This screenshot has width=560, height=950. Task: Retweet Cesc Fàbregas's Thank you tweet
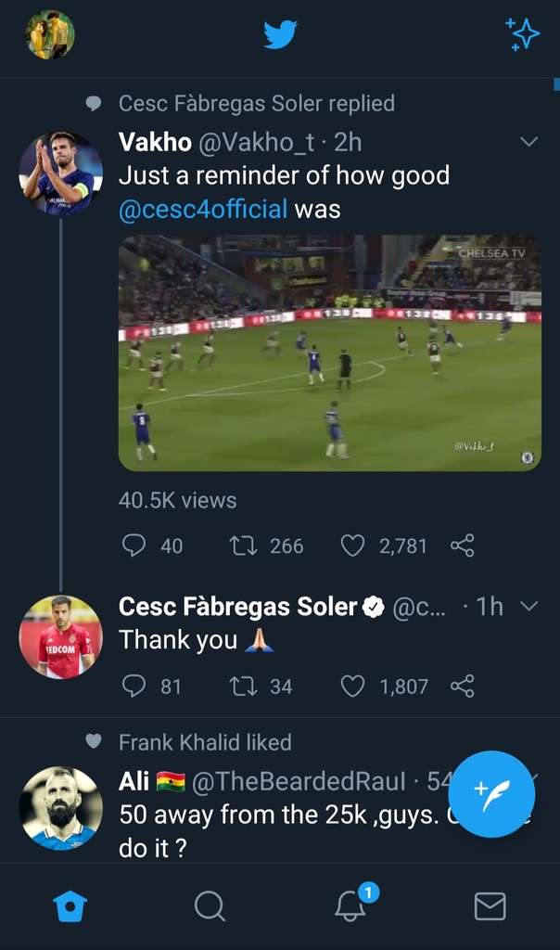coord(242,686)
